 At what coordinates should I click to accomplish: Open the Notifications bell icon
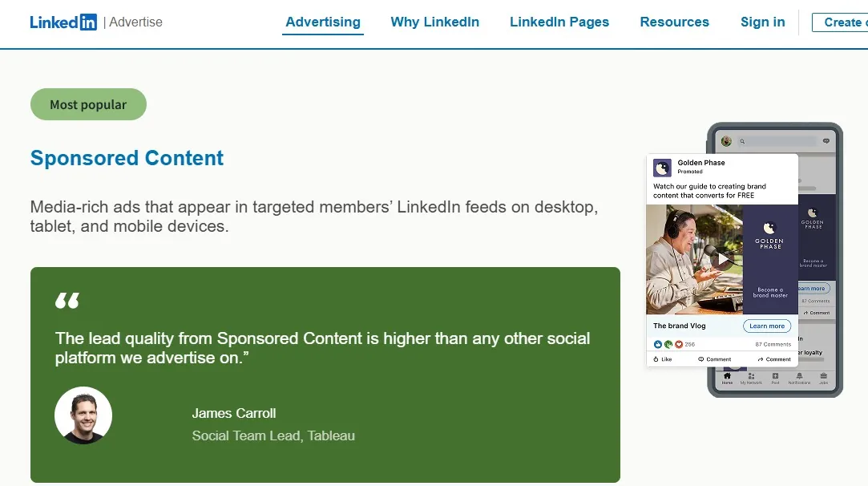point(800,375)
